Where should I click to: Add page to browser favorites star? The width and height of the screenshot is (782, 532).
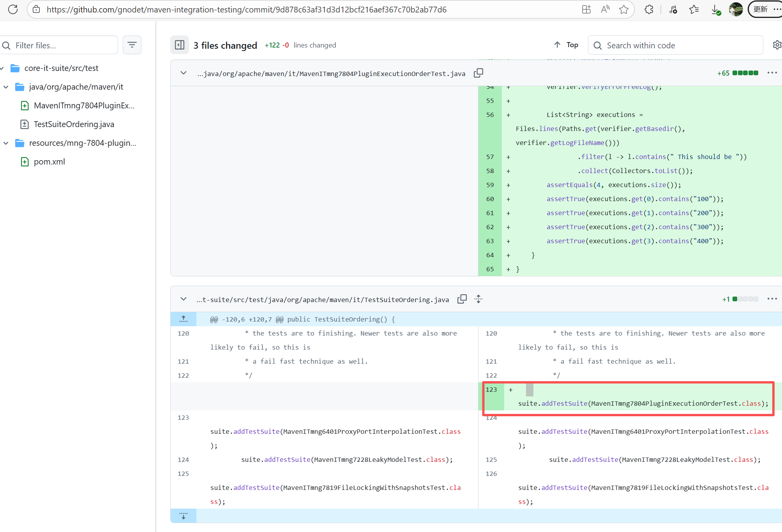coord(624,9)
